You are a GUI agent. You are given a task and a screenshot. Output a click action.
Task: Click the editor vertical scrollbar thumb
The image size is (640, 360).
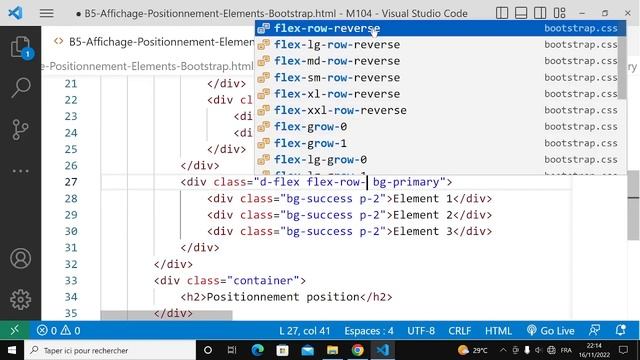click(633, 205)
